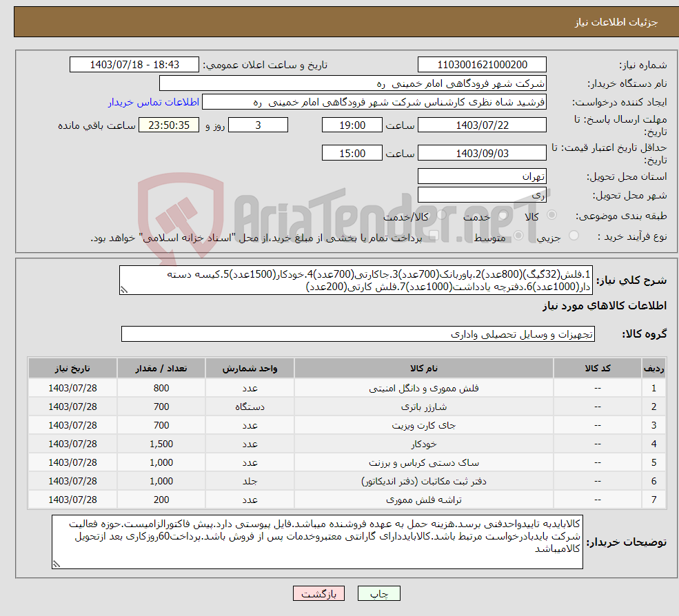This screenshot has height=616, width=679.
Task: Click the page header جزئیات اطلاعات نیاز
Action: coord(616,22)
